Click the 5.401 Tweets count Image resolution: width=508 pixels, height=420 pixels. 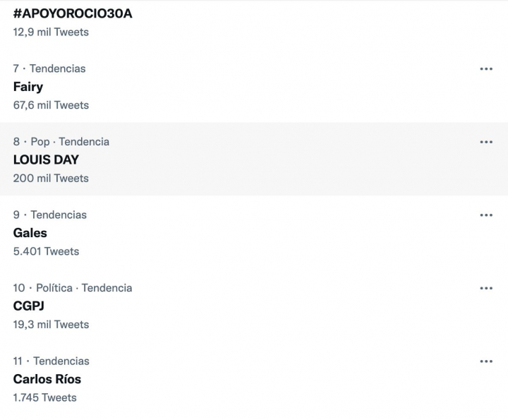(x=46, y=251)
